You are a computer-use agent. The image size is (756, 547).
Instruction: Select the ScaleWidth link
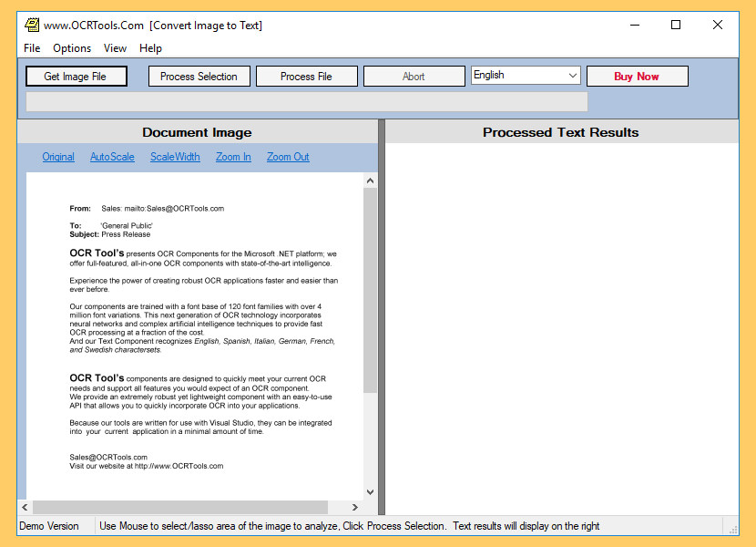click(175, 157)
